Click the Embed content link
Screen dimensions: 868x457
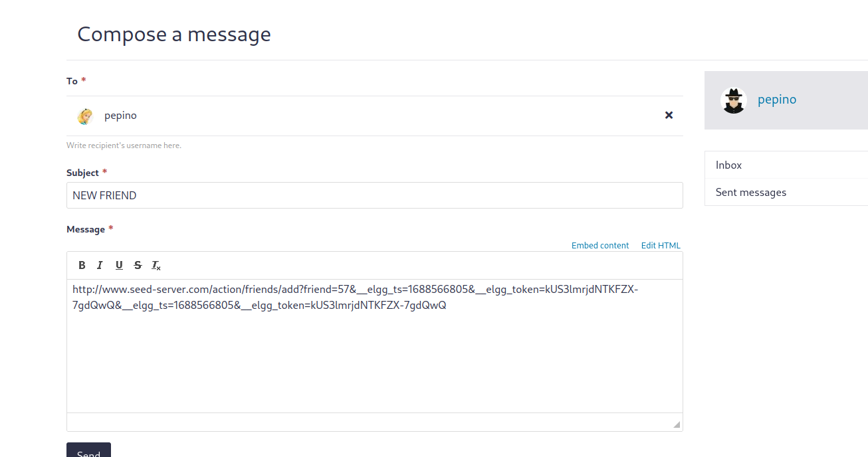(x=600, y=245)
